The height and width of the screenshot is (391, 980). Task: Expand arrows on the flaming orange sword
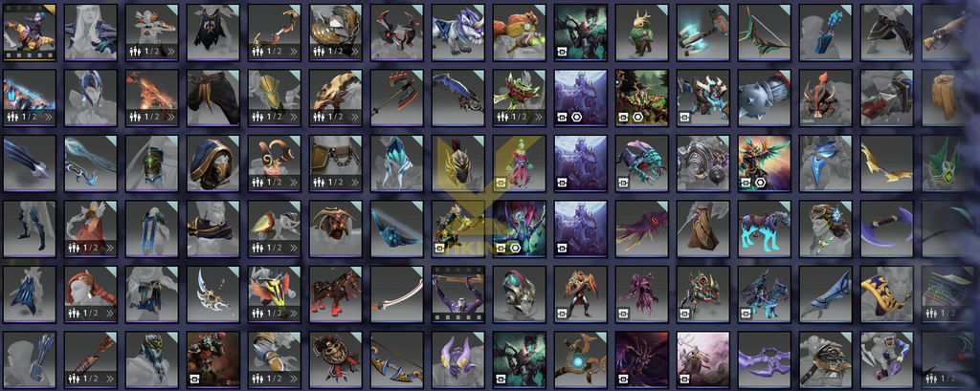pyautogui.click(x=170, y=117)
